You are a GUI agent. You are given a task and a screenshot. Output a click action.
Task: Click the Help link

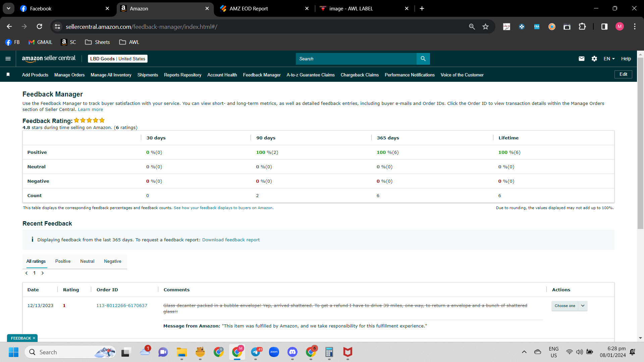(x=626, y=59)
